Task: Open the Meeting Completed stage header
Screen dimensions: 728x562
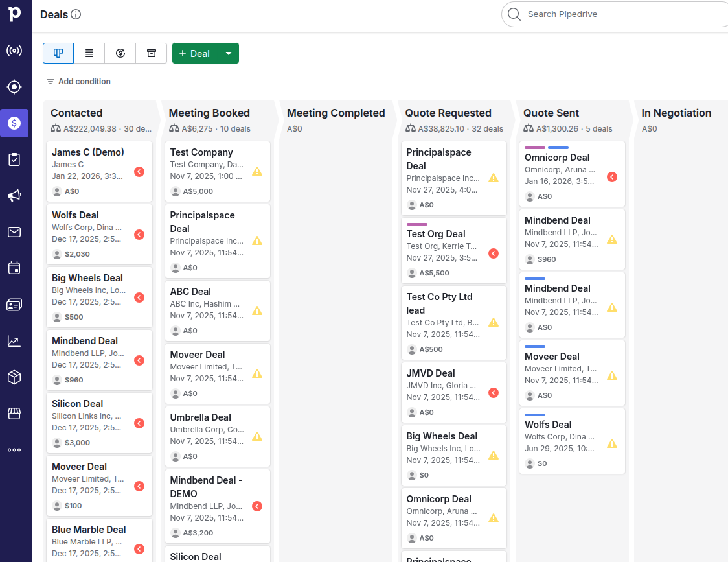Action: [336, 113]
